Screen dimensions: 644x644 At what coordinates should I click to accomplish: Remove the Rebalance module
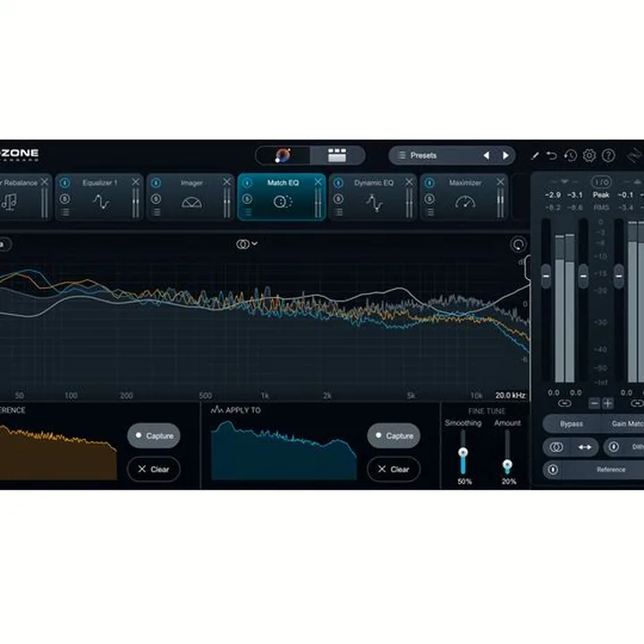[45, 182]
